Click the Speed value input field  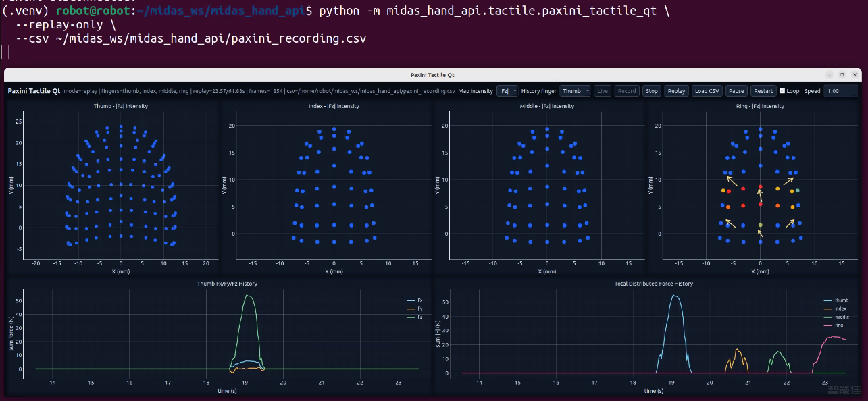coord(840,91)
